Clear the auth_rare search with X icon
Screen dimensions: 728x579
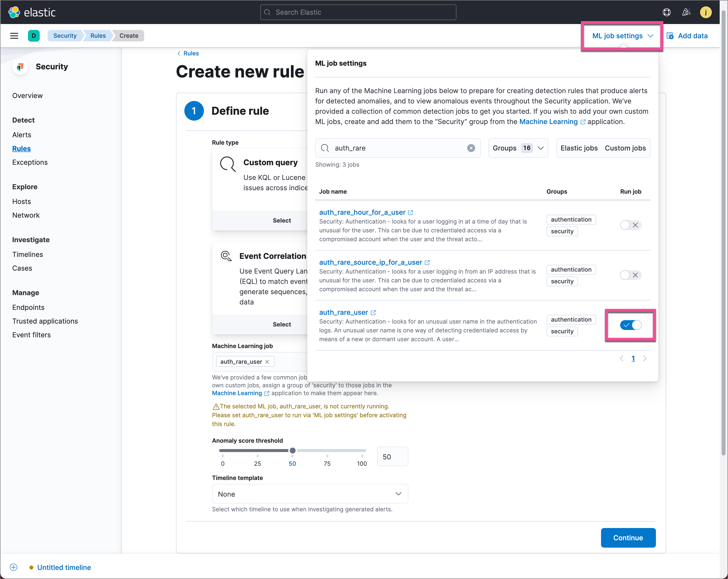coord(471,148)
